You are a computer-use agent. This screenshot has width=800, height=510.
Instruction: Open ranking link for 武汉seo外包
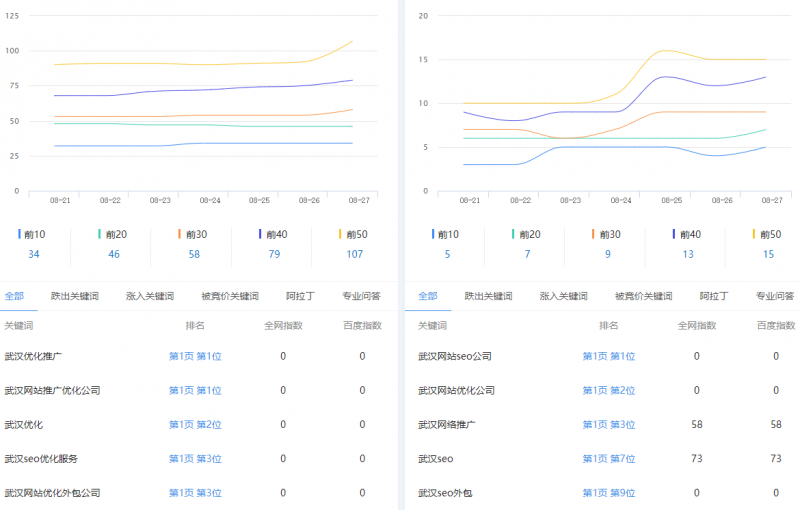[609, 493]
